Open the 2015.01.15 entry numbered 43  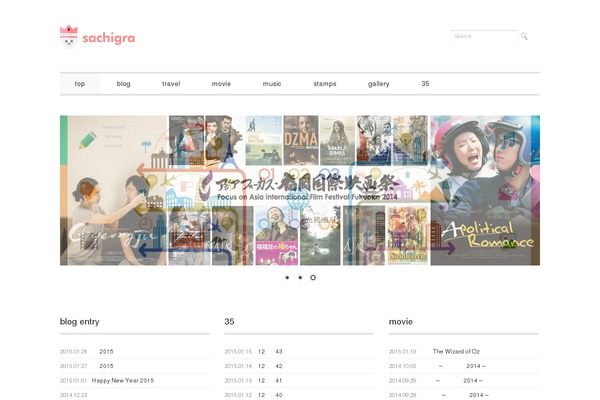pyautogui.click(x=270, y=351)
